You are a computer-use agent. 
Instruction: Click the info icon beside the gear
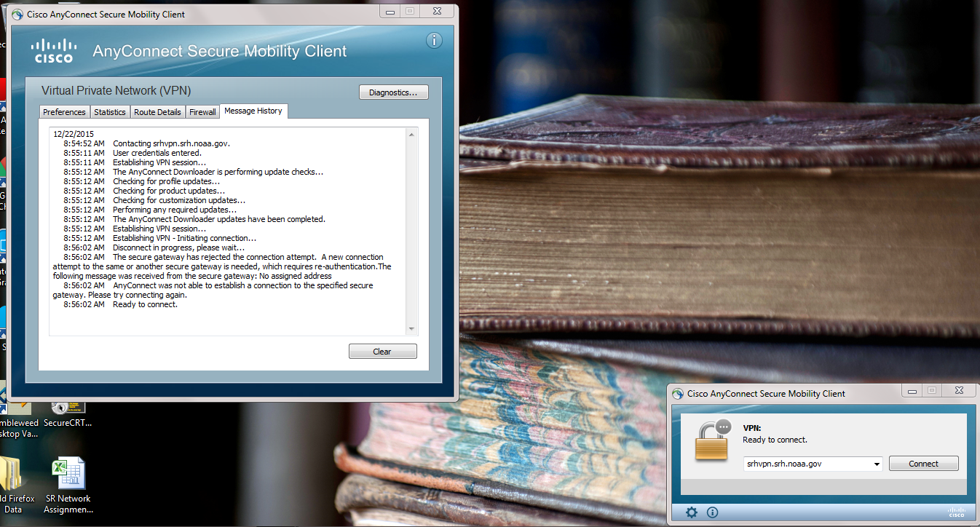(712, 512)
